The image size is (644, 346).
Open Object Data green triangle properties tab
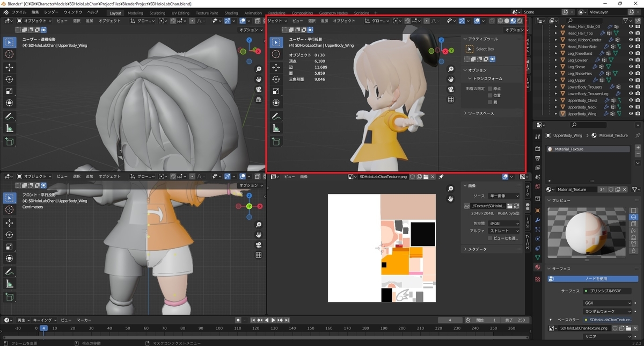tap(538, 257)
